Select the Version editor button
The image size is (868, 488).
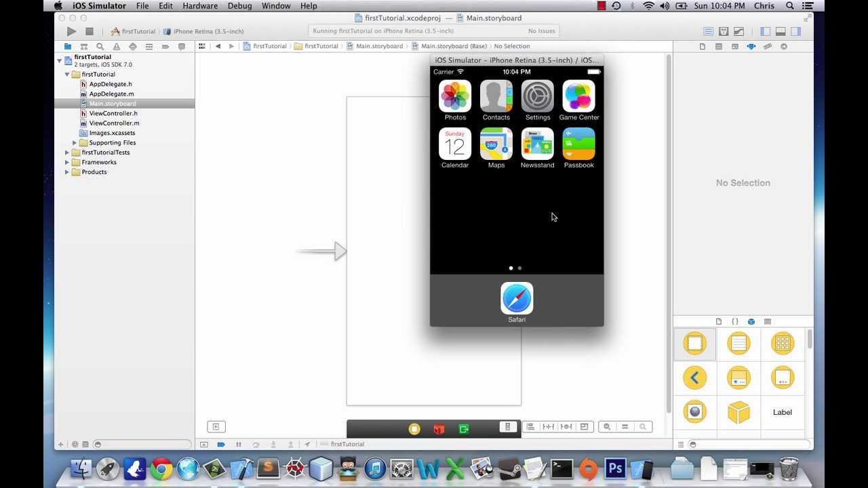(739, 31)
